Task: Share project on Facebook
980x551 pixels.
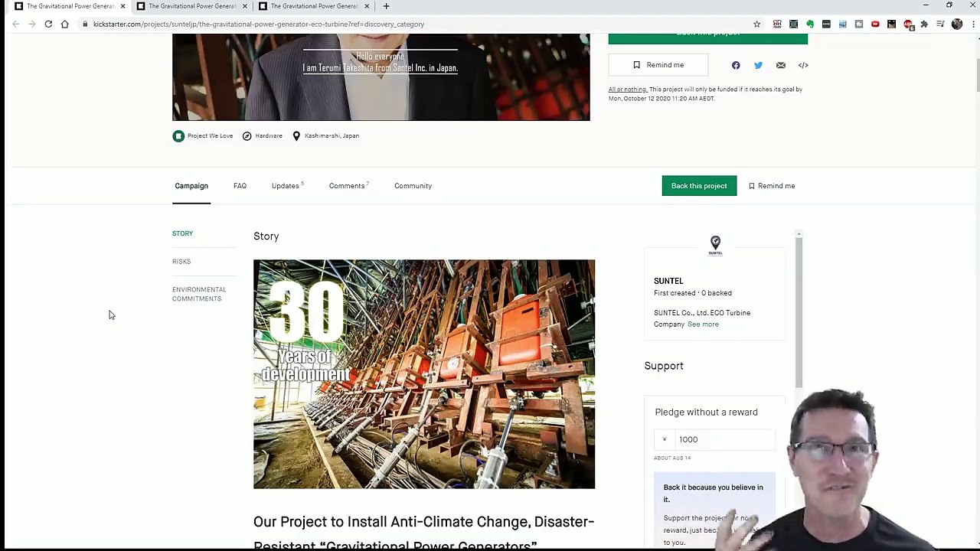Action: (x=736, y=65)
